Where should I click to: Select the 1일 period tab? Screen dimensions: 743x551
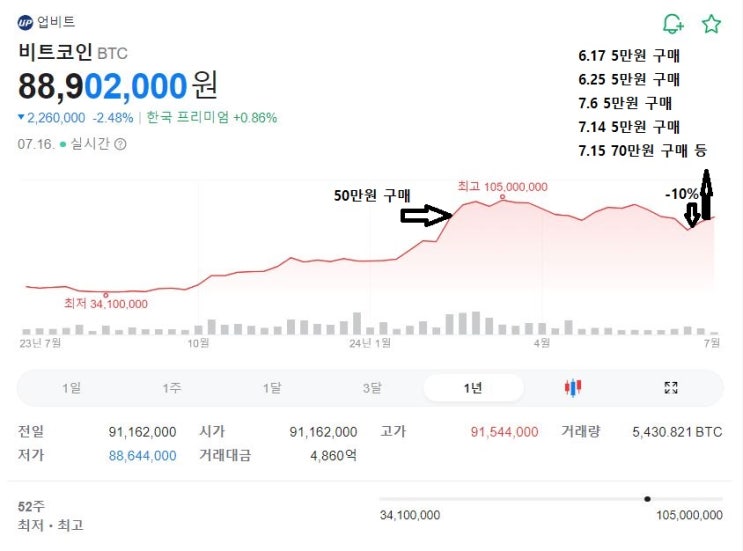(72, 388)
